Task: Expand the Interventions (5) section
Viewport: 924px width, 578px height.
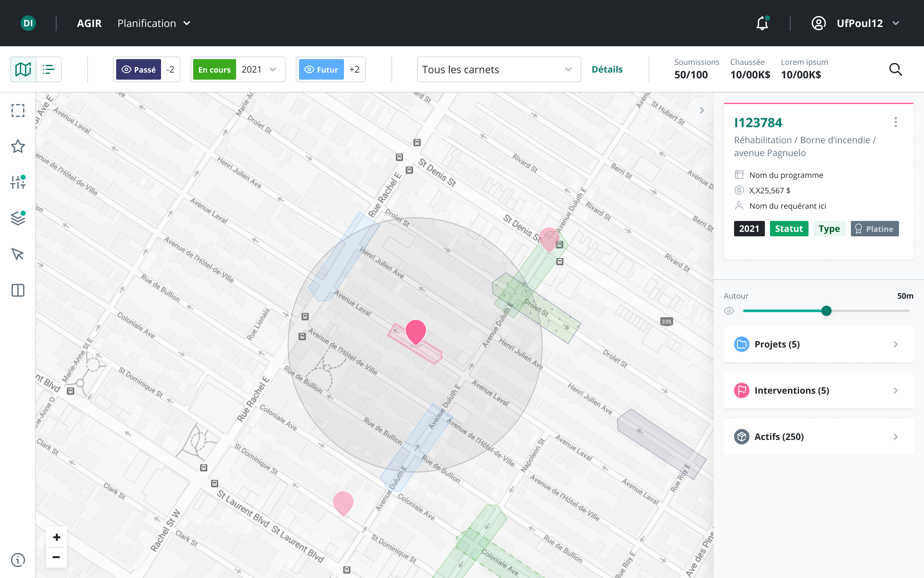Action: point(819,390)
